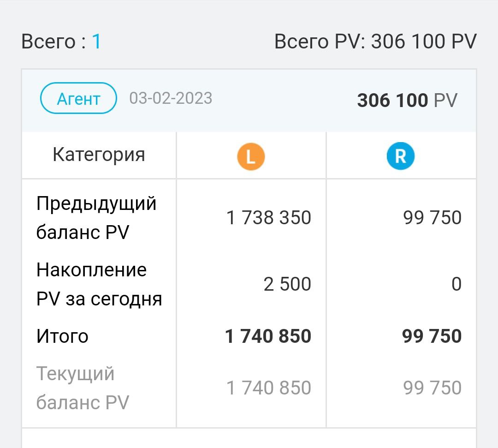The image size is (498, 448).
Task: Tap the Накопление PV за сегодня label
Action: pos(99,284)
